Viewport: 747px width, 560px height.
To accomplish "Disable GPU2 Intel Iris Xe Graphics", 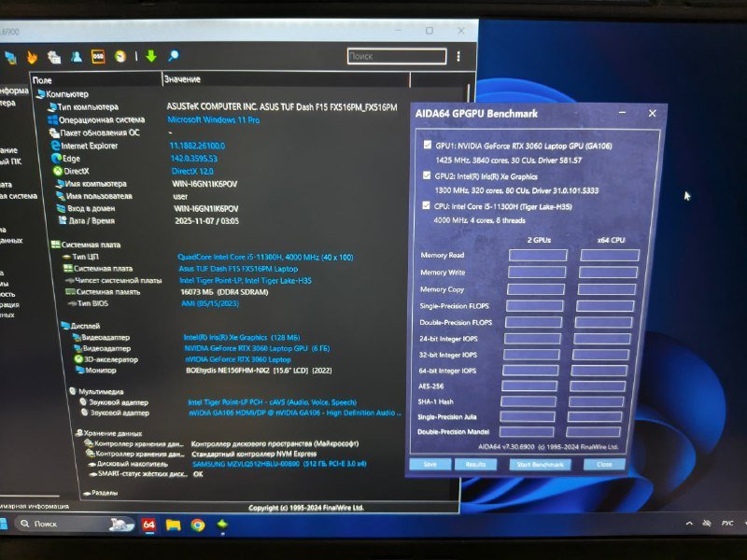I will tap(426, 177).
